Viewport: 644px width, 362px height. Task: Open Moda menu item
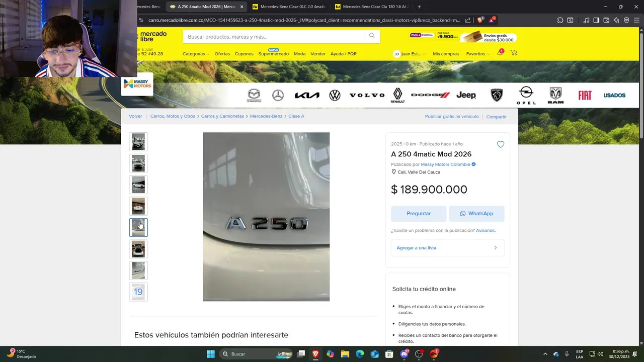tap(299, 54)
